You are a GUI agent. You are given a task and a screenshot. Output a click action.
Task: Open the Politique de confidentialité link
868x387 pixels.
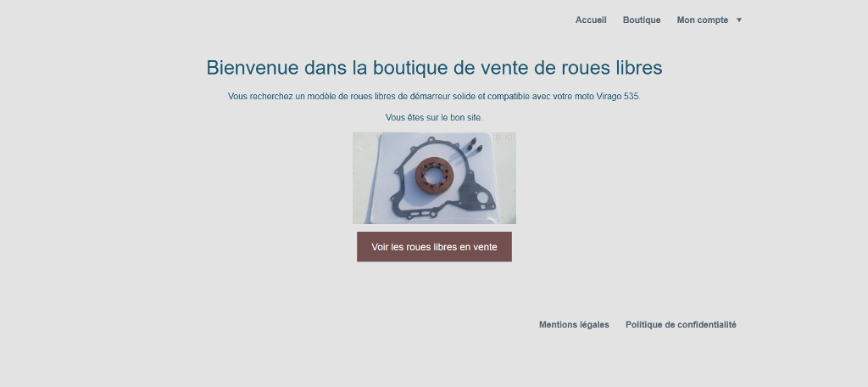pos(681,325)
